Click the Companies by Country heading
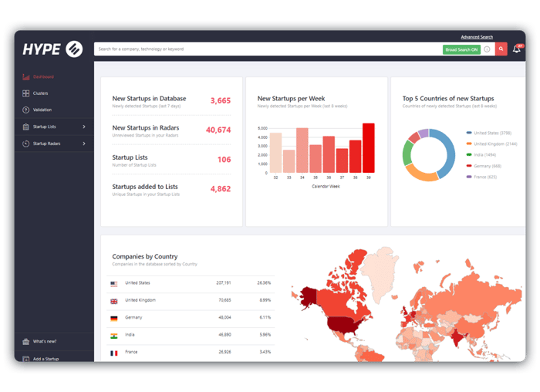The width and height of the screenshot is (540, 392). point(145,257)
